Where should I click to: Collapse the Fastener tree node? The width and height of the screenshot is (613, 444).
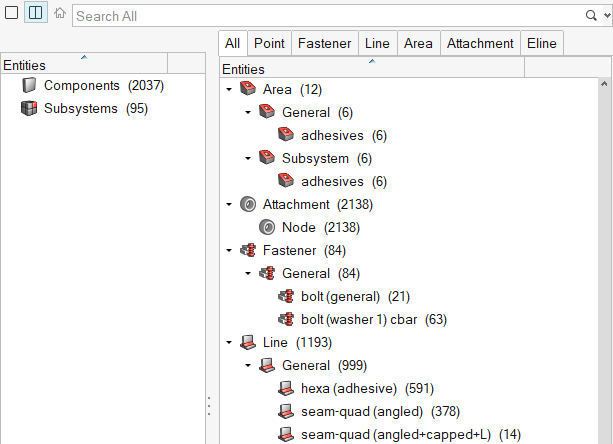point(230,251)
